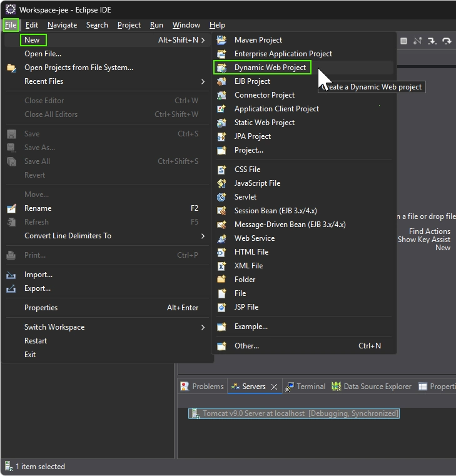Click the Dynamic Web Project icon
The width and height of the screenshot is (456, 476).
pos(221,68)
